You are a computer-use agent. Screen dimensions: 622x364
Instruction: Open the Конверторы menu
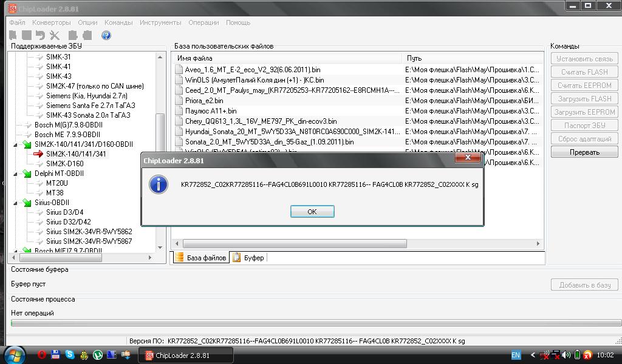pos(52,22)
